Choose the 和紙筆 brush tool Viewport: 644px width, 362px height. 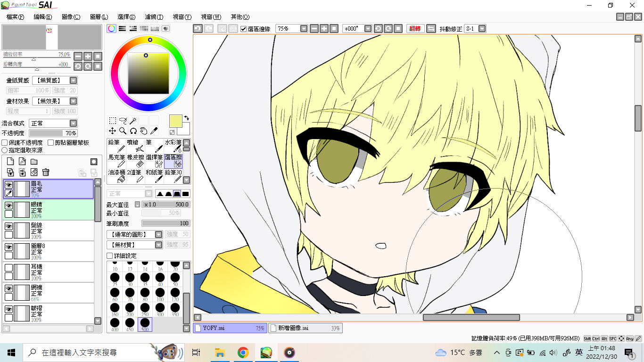click(154, 176)
